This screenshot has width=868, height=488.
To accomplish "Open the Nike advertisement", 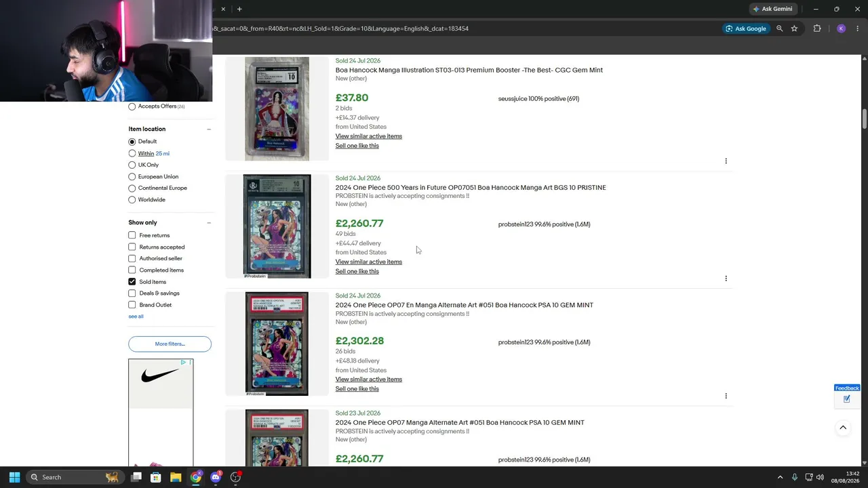I will 161,412.
